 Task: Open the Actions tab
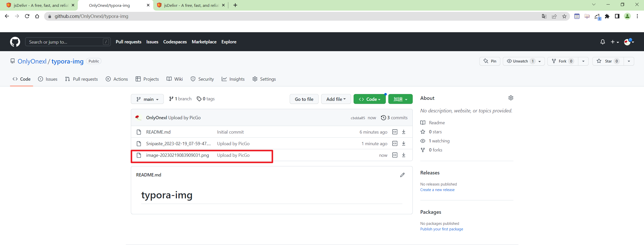click(117, 79)
